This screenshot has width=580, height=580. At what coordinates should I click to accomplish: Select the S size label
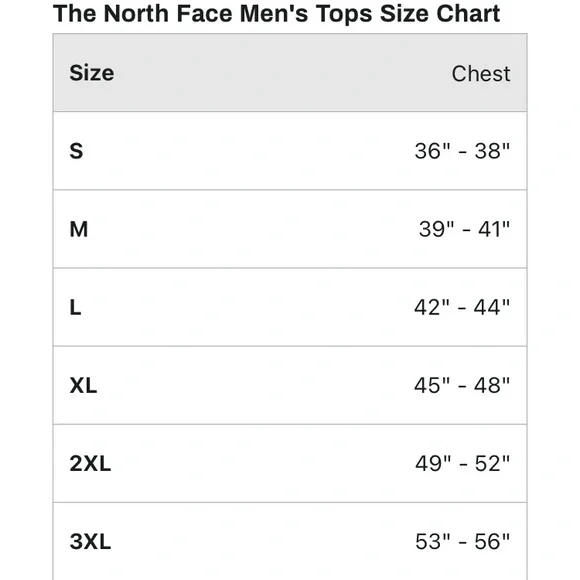click(x=76, y=151)
